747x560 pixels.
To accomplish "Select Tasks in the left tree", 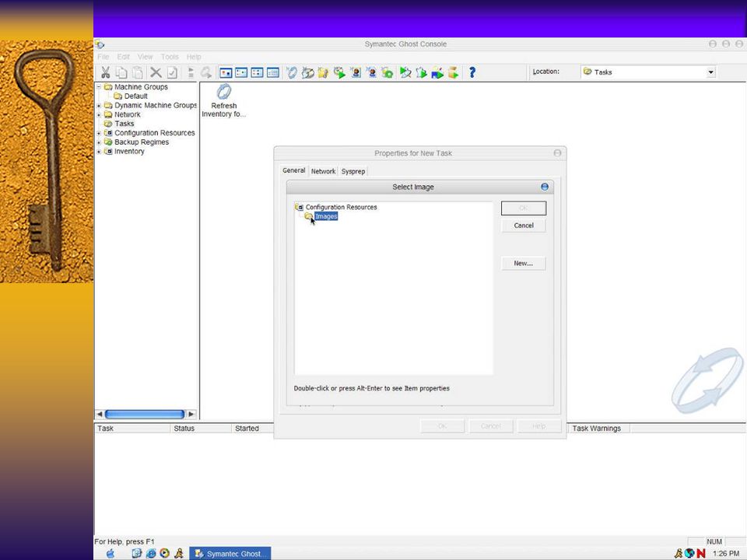I will [124, 124].
